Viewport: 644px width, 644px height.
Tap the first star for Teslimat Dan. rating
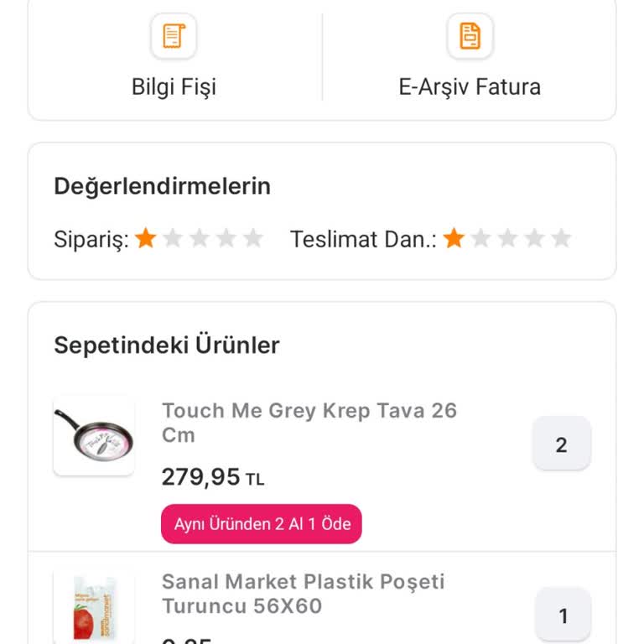(454, 239)
